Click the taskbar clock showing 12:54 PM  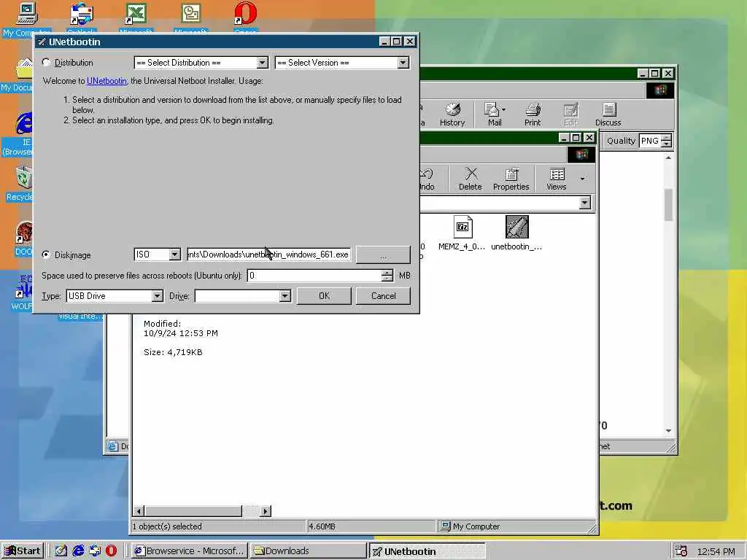pos(716,551)
